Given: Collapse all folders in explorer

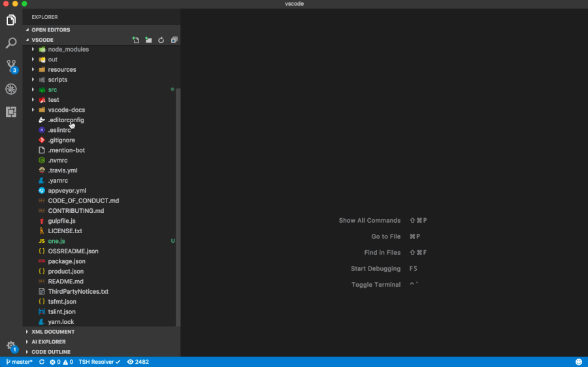Looking at the screenshot, I should pyautogui.click(x=174, y=40).
